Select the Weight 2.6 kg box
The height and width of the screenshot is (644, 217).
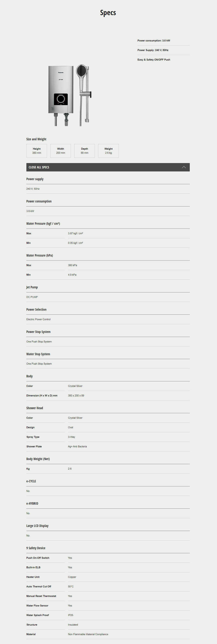[108, 151]
